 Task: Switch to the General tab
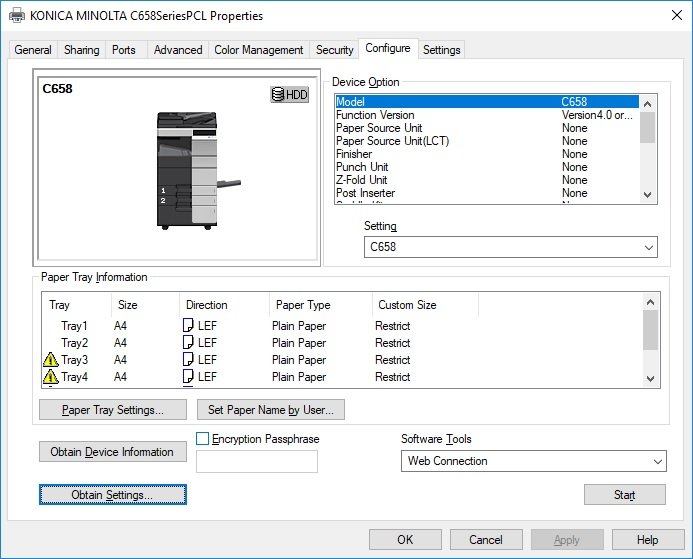pos(33,49)
